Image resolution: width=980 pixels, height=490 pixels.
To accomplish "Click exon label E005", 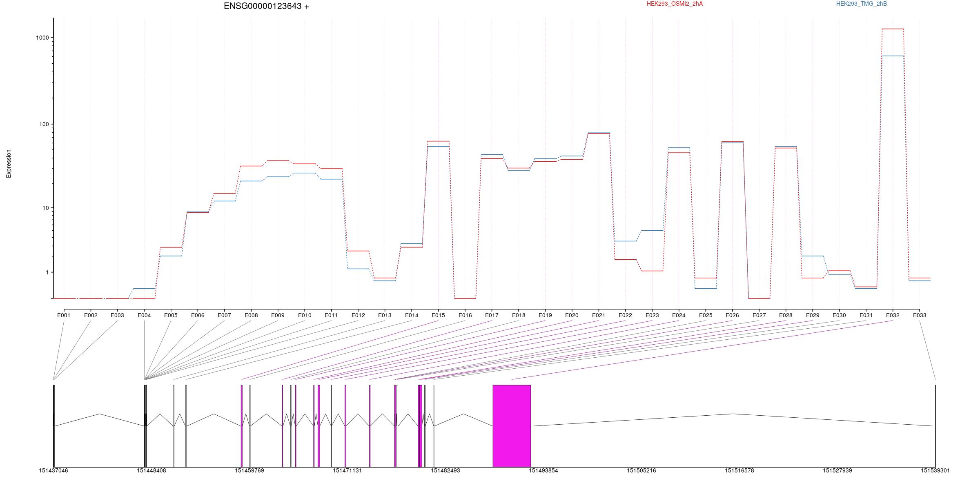I will coord(171,315).
